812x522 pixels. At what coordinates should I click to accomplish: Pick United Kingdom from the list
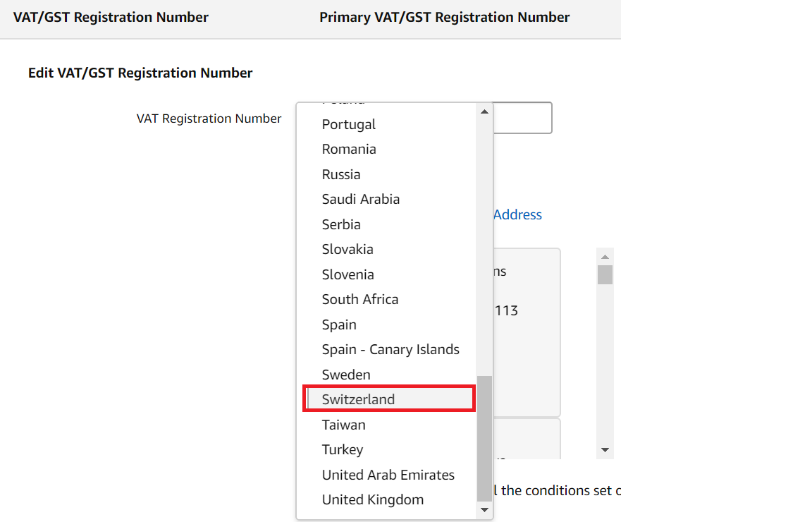coord(373,499)
